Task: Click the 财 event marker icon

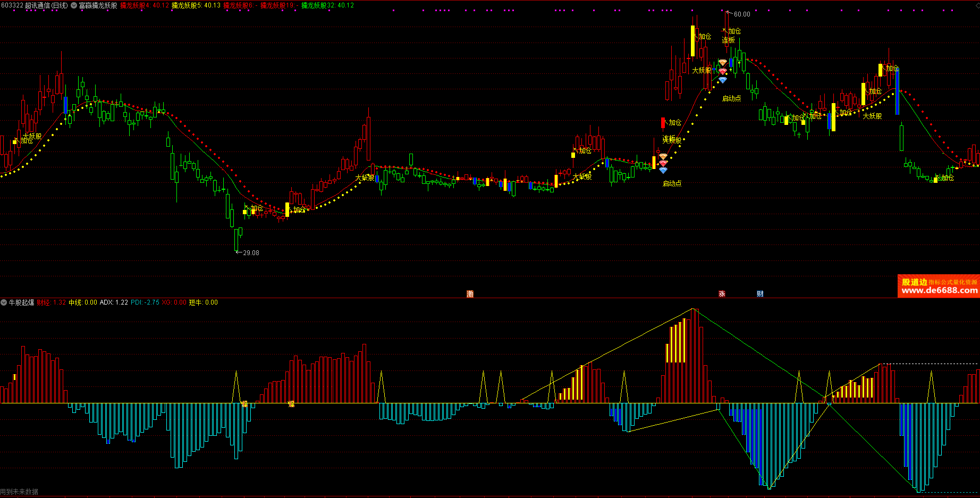Action: point(760,294)
